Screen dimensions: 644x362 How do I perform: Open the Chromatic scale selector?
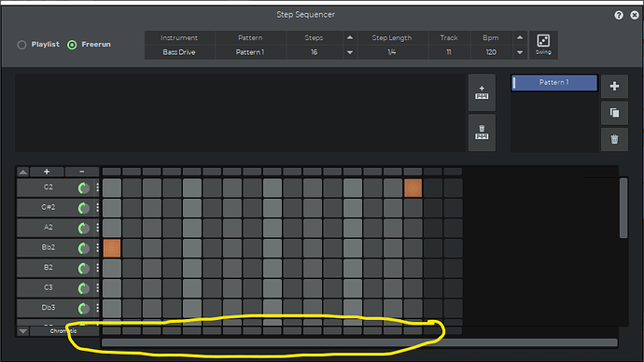click(x=64, y=331)
